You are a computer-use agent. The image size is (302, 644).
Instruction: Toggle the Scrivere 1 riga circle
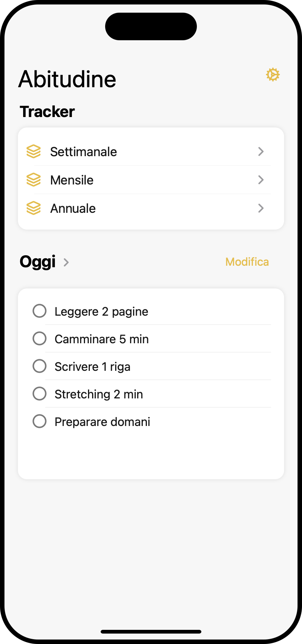(40, 366)
